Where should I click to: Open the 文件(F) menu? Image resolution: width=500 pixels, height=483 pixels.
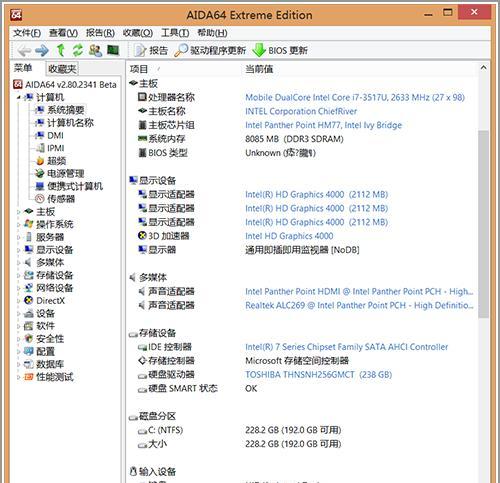(27, 33)
